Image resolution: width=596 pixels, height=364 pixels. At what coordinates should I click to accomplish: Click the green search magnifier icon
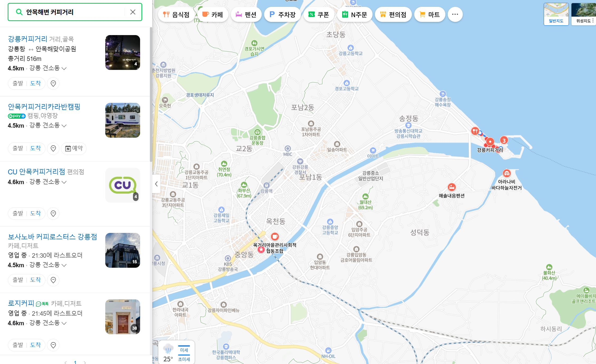point(19,12)
